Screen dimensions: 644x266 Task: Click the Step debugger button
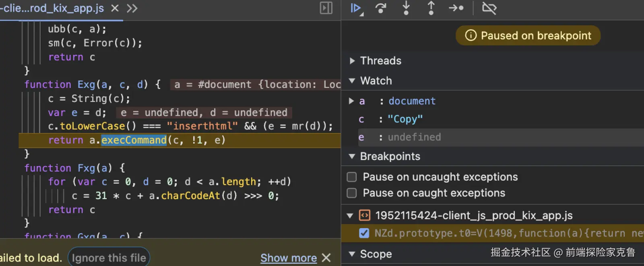click(x=456, y=8)
